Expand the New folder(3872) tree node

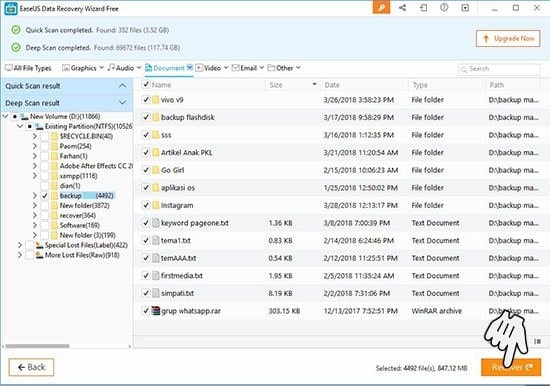[x=34, y=205]
